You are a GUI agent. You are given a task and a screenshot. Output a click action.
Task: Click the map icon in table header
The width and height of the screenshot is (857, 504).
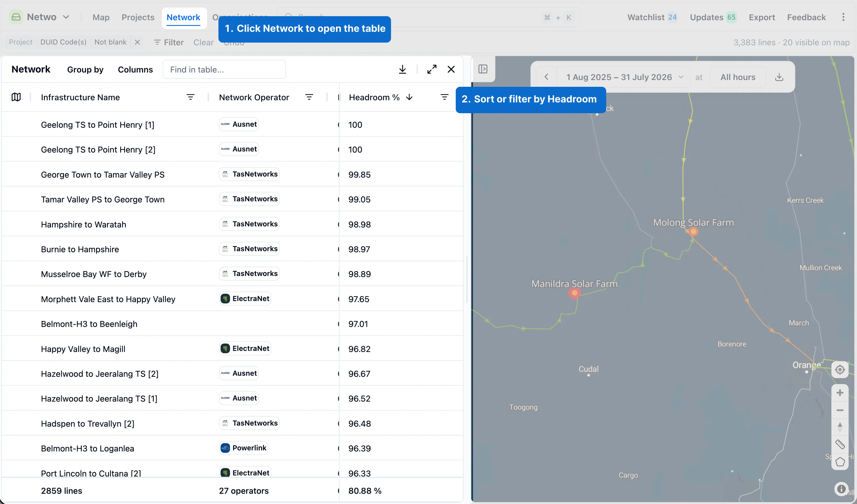point(16,97)
